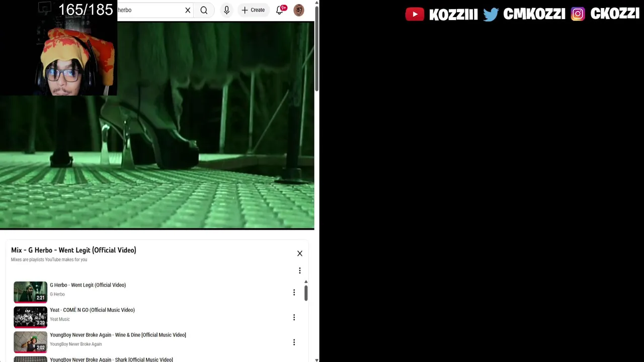Viewport: 644px width, 362px height.
Task: Open options for Yeat COME N GO row
Action: point(294,317)
